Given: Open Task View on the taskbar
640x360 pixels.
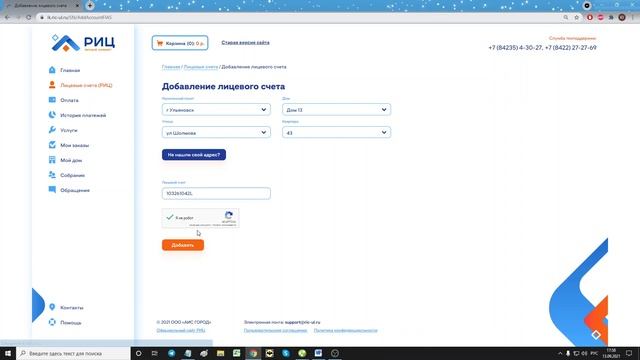Looking at the screenshot, I should 155,353.
